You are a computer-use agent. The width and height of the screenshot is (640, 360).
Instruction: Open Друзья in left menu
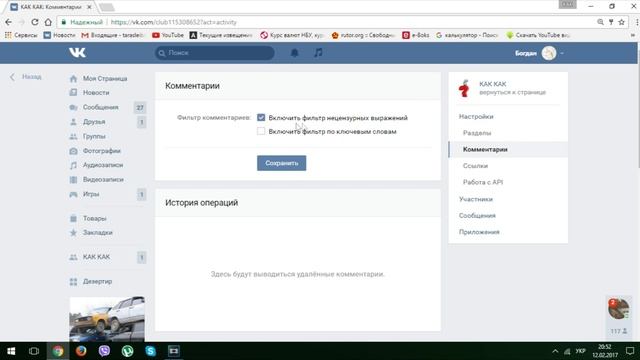coord(94,122)
